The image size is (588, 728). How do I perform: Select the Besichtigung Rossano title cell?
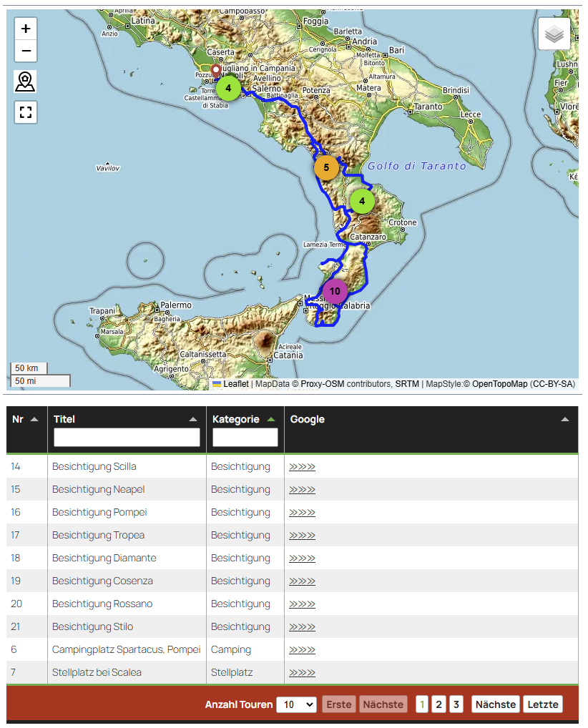[x=127, y=604]
